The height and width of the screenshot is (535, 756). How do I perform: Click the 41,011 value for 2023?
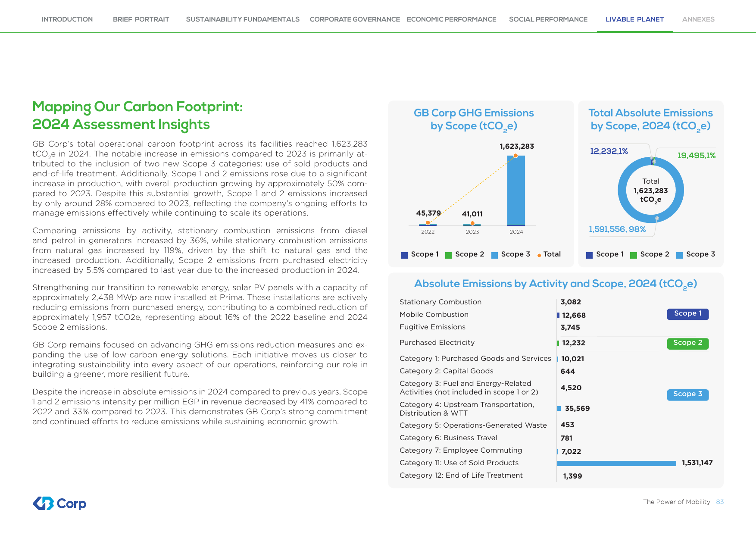coord(472,214)
